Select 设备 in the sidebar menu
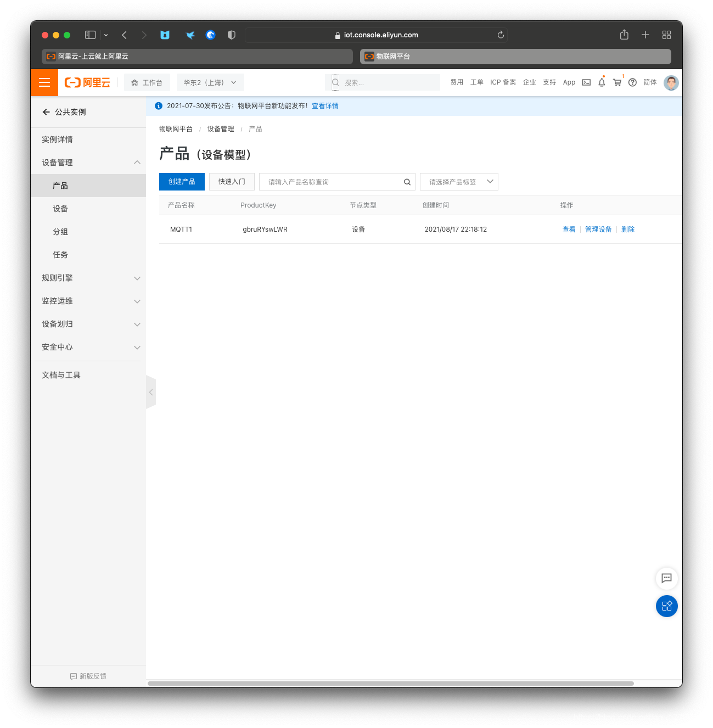Screen dimensions: 713x728 point(60,209)
